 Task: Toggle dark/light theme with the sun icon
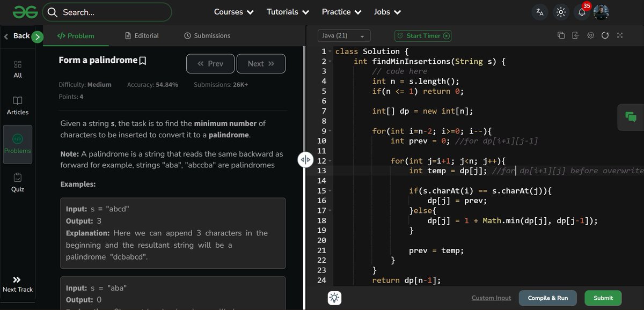click(560, 11)
